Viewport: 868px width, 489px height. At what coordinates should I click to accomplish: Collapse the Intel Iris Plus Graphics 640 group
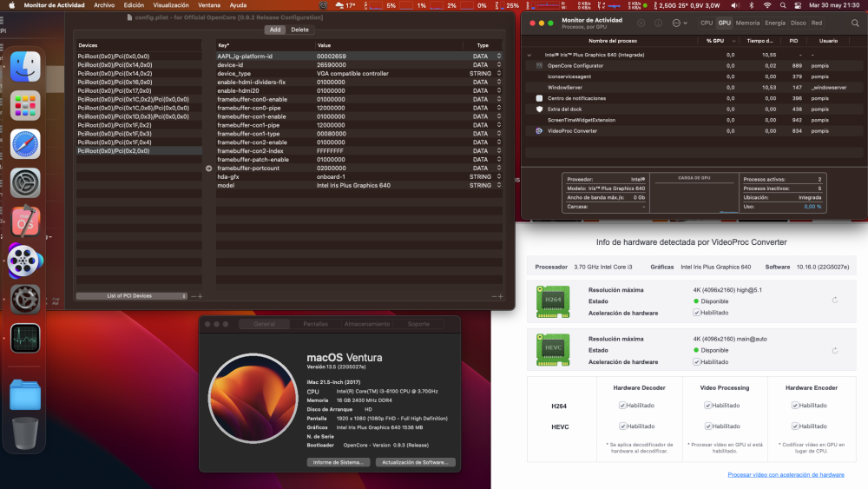point(529,55)
